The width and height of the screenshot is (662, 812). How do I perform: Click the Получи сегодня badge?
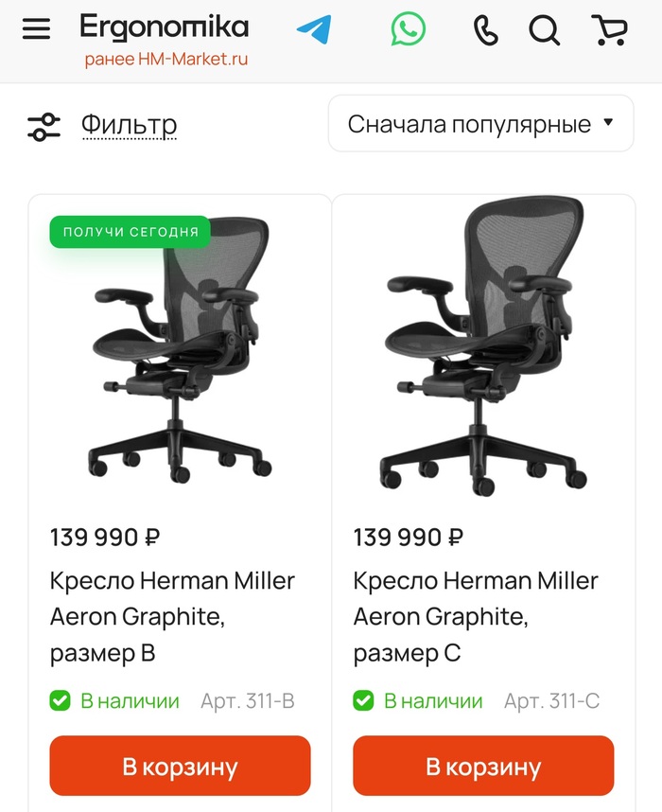(x=131, y=231)
